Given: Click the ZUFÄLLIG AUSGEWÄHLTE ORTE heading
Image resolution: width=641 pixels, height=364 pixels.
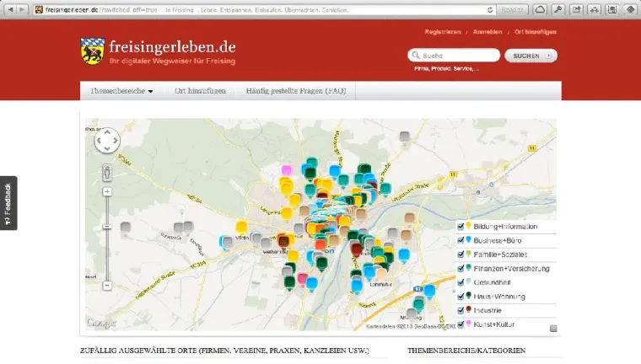Looking at the screenshot, I should [224, 351].
